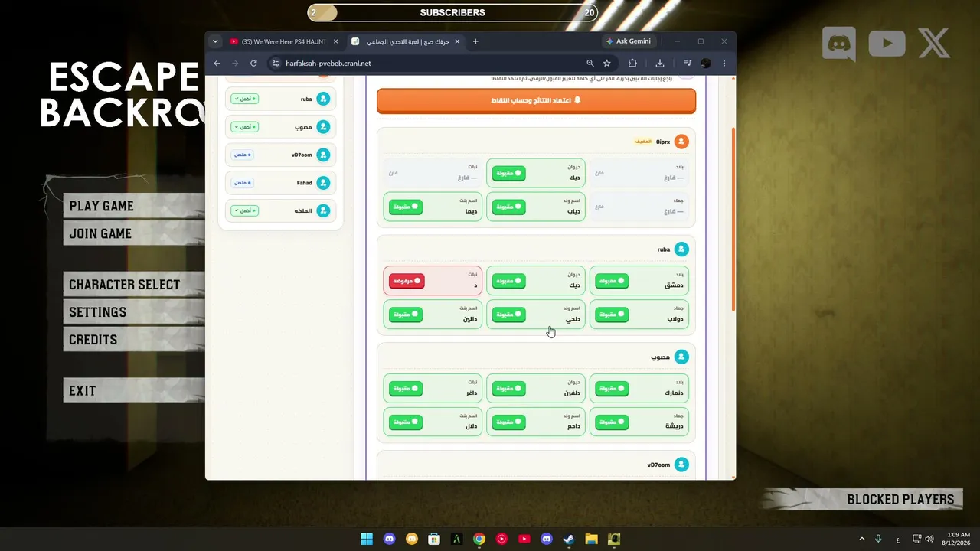Toggle ruba's rejected نبات answer status
The height and width of the screenshot is (551, 980).
pyautogui.click(x=407, y=281)
